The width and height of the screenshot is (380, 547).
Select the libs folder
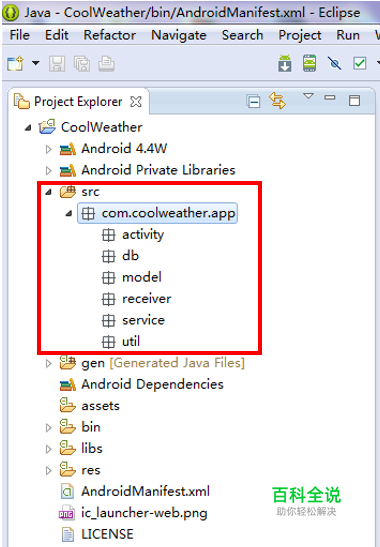tap(92, 448)
